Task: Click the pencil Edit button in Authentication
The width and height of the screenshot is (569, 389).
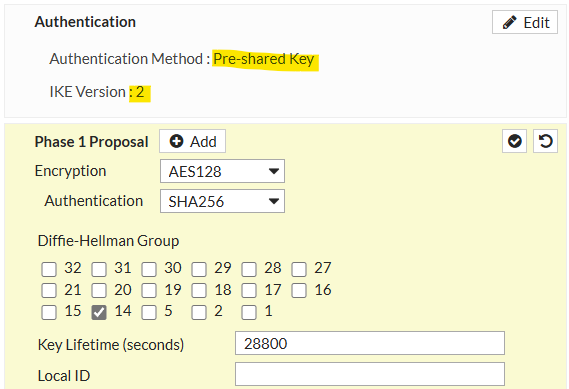Action: (525, 22)
